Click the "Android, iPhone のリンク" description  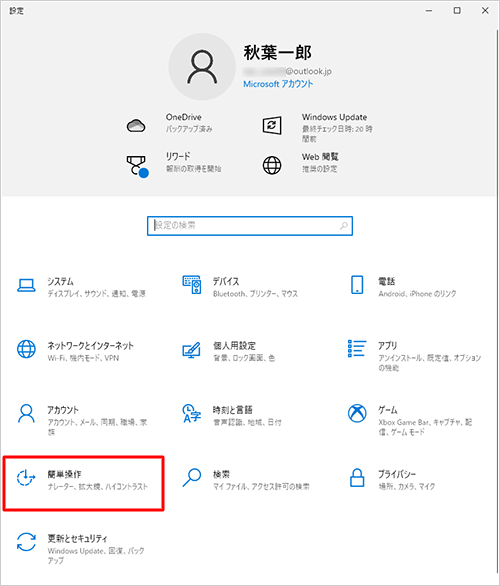[417, 294]
